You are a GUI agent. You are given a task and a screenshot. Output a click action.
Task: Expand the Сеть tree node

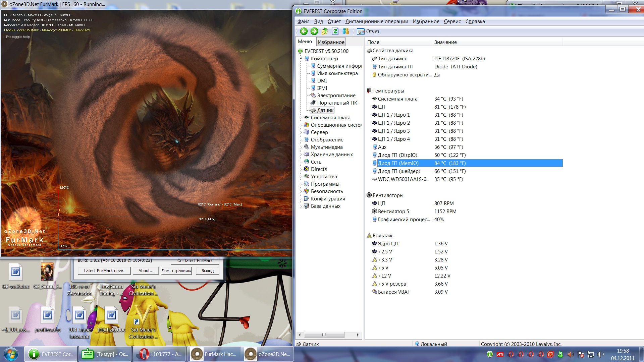[301, 162]
